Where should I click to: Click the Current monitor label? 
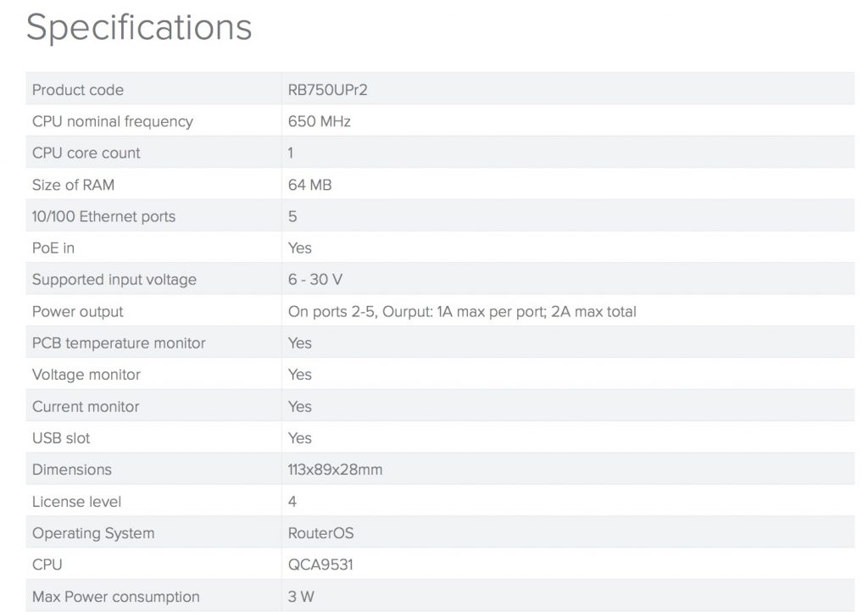(x=86, y=407)
